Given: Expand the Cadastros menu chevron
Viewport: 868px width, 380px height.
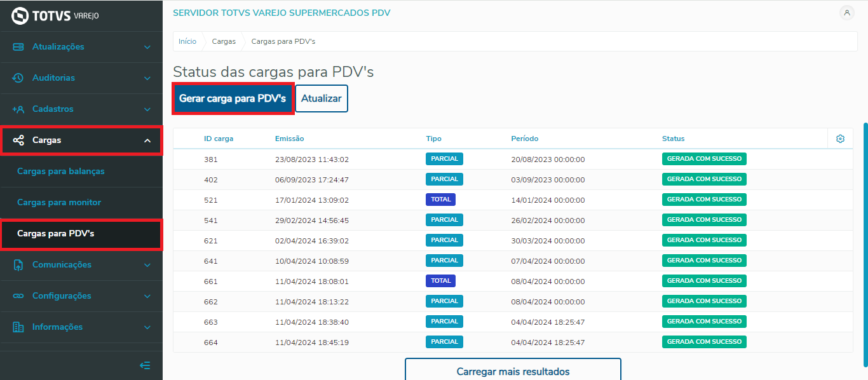Looking at the screenshot, I should click(x=147, y=109).
